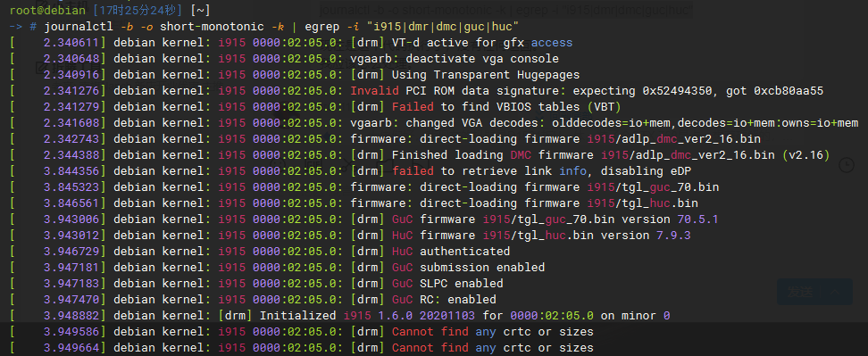Click the root@debian prompt text

click(x=47, y=11)
